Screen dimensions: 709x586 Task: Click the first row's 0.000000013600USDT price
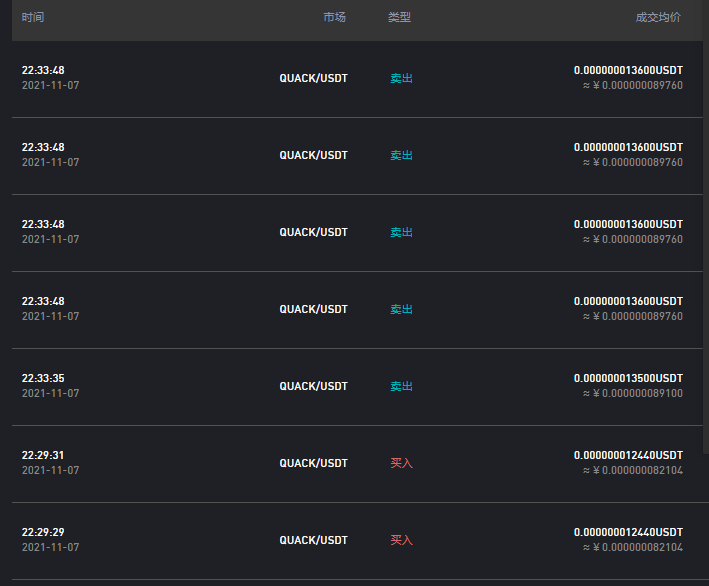tap(628, 70)
